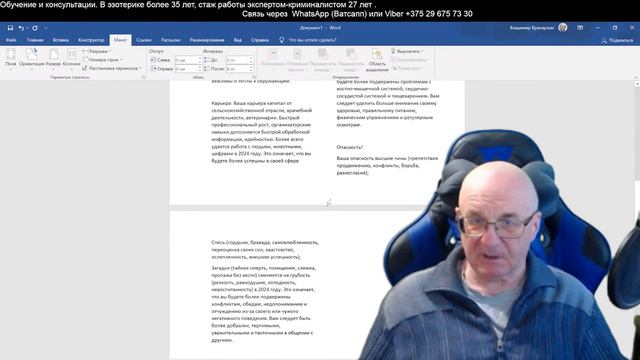Click the lightbulb Tell Me icon

[281, 40]
